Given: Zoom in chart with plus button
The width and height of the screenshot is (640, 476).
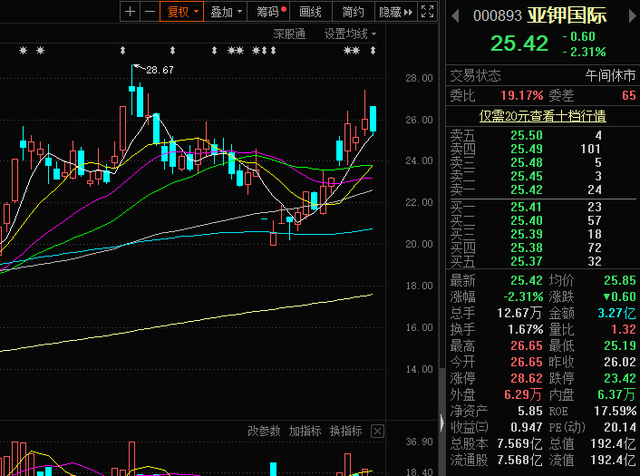Looking at the screenshot, I should click(130, 11).
